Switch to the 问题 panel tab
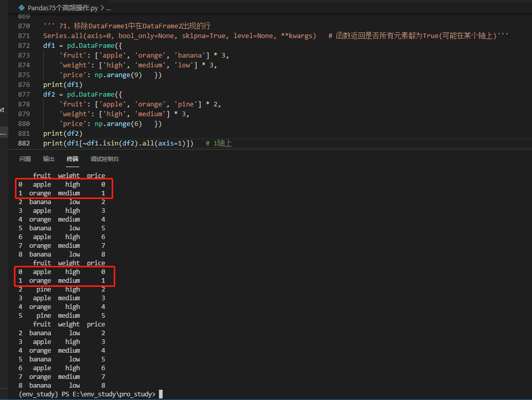The height and width of the screenshot is (400, 532). click(25, 159)
